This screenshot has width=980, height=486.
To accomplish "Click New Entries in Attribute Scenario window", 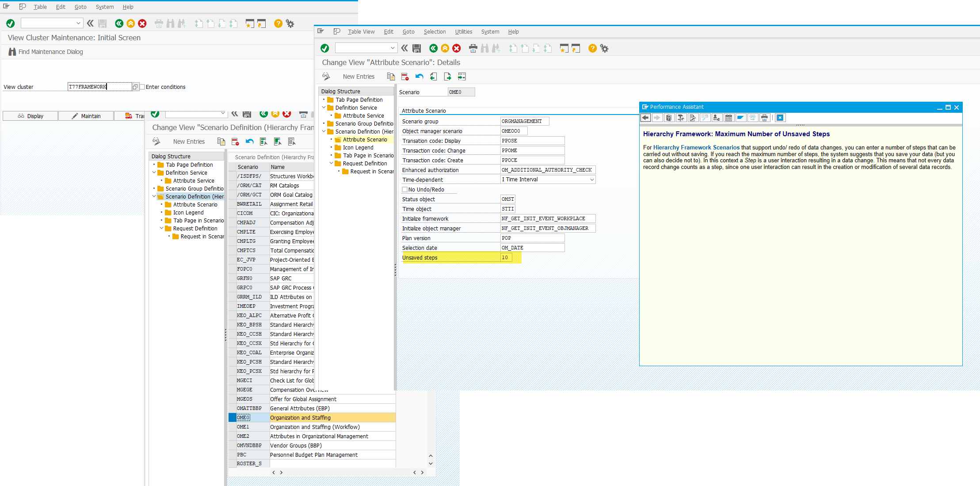I will 358,77.
